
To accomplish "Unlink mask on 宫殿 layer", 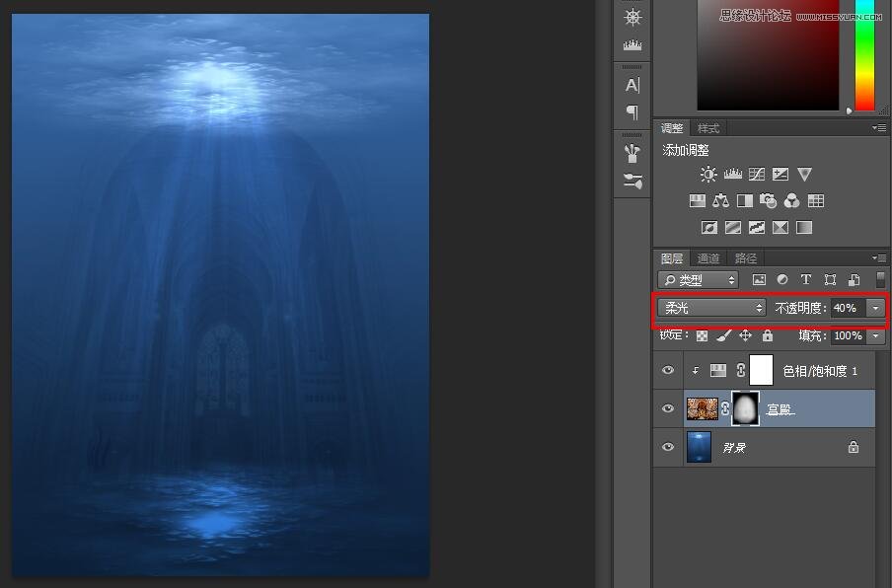I will pos(725,408).
